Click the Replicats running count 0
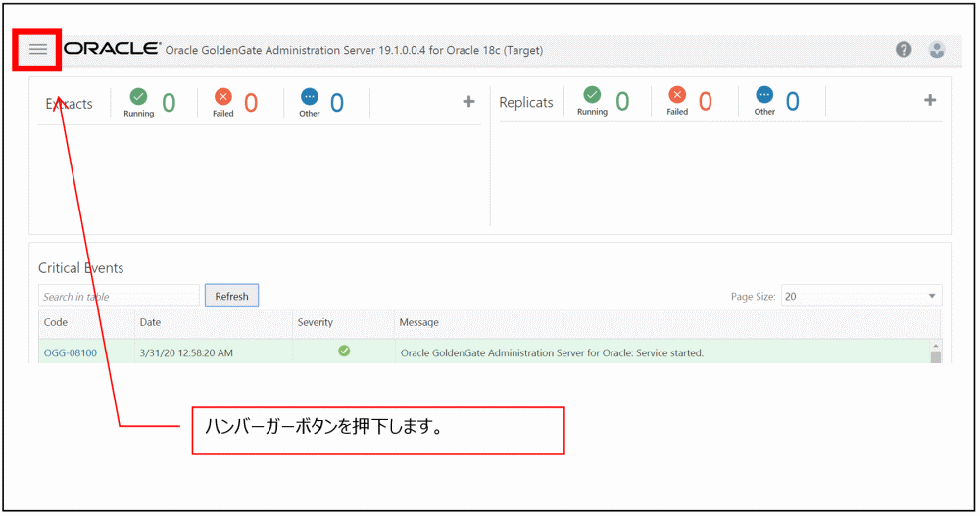Screen dimensions: 980x516 (622, 101)
